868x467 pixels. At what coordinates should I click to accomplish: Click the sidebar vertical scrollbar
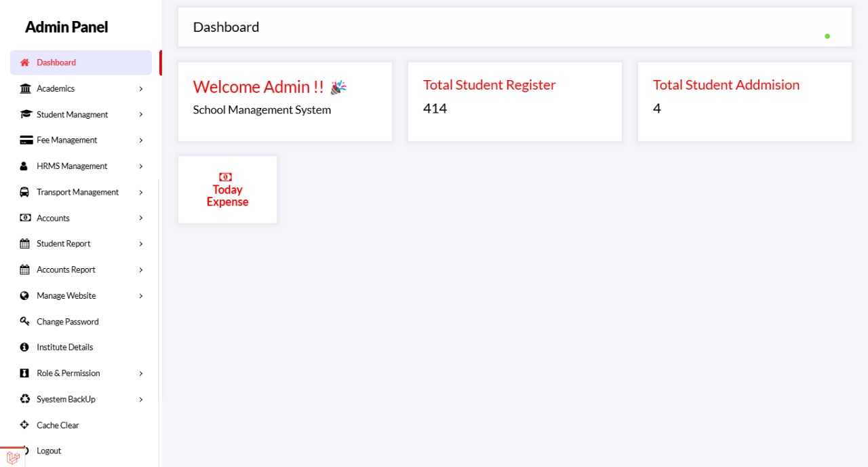point(159,322)
